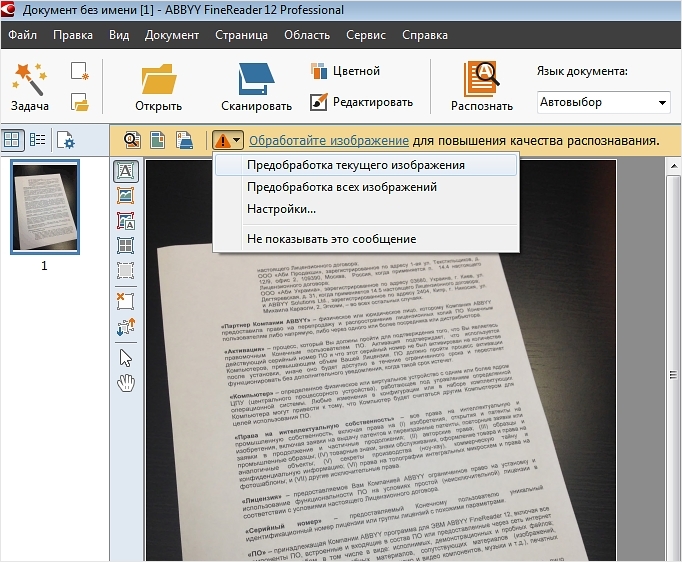Open the Страница menu
The height and width of the screenshot is (562, 682).
[241, 35]
